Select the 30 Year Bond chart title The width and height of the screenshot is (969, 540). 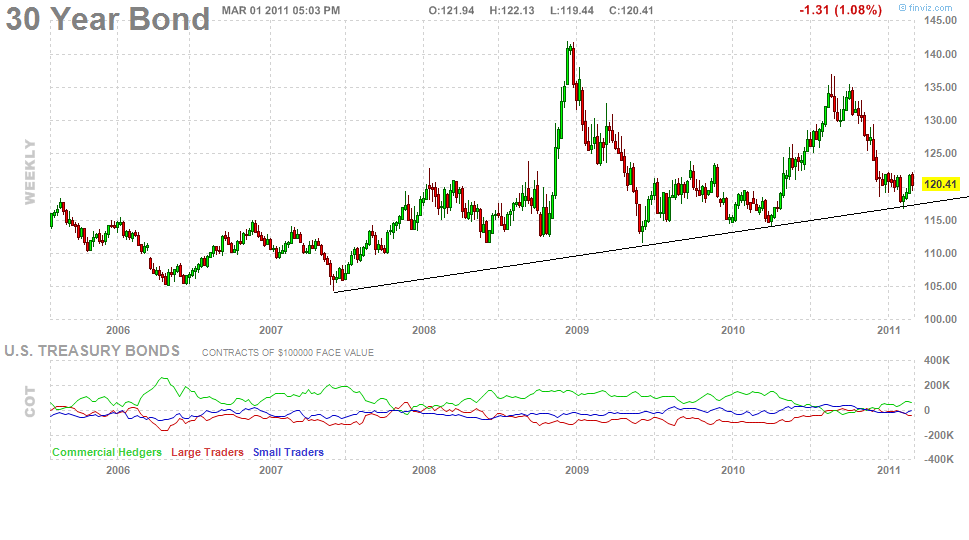[108, 19]
